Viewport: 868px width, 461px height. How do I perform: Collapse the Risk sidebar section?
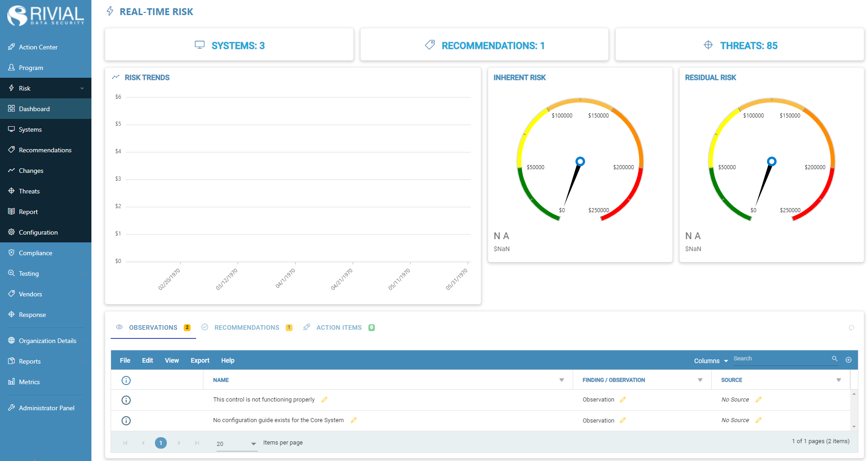click(82, 88)
